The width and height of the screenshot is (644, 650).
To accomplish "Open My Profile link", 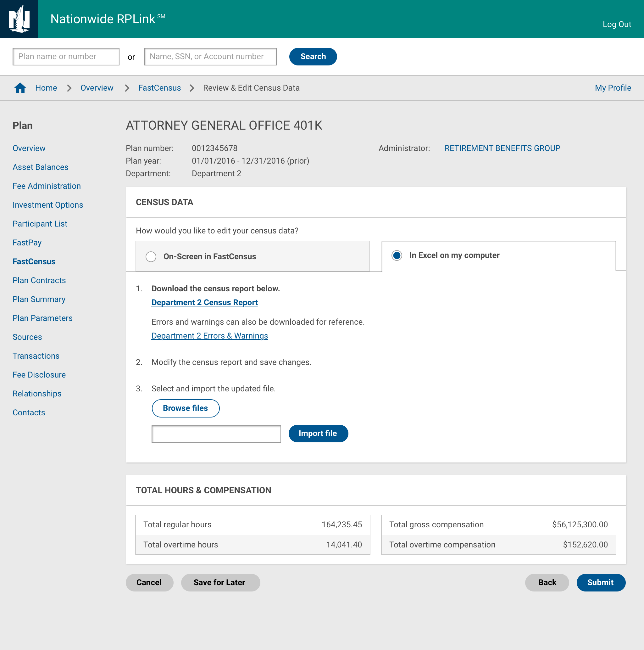I will pyautogui.click(x=613, y=88).
